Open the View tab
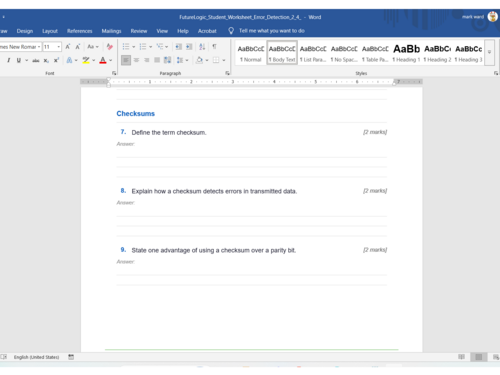 (162, 31)
